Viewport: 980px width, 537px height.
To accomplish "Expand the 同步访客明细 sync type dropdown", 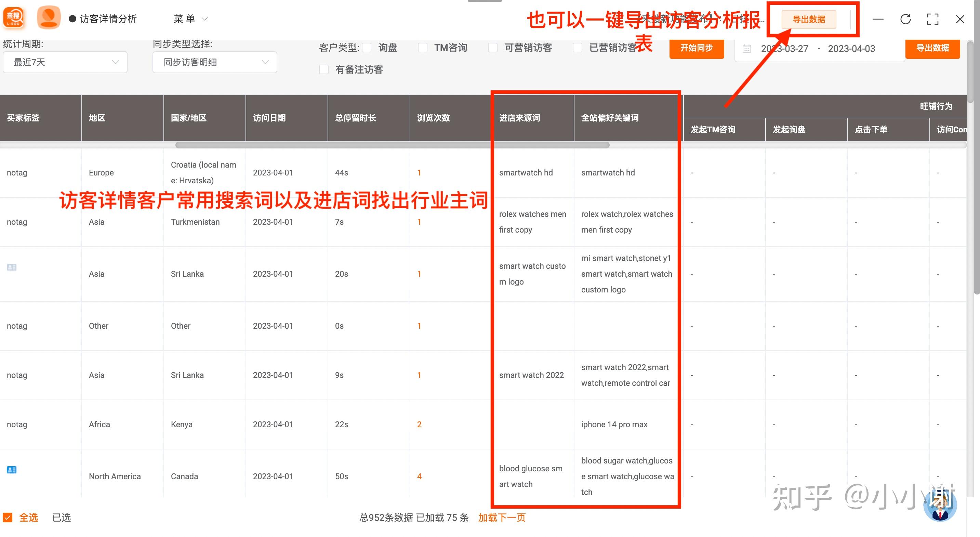I will 214,62.
